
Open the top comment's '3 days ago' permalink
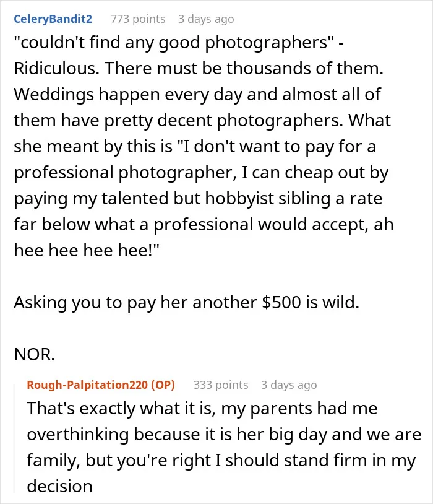pyautogui.click(x=206, y=19)
